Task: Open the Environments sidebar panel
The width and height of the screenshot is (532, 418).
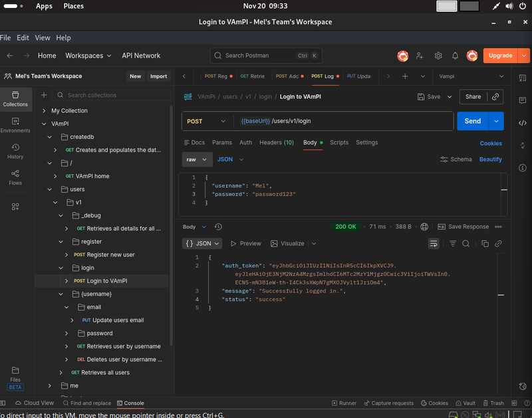Action: pyautogui.click(x=15, y=124)
